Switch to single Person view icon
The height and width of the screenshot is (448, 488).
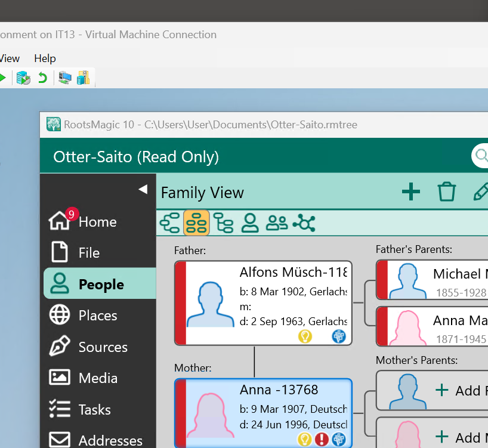tap(249, 223)
